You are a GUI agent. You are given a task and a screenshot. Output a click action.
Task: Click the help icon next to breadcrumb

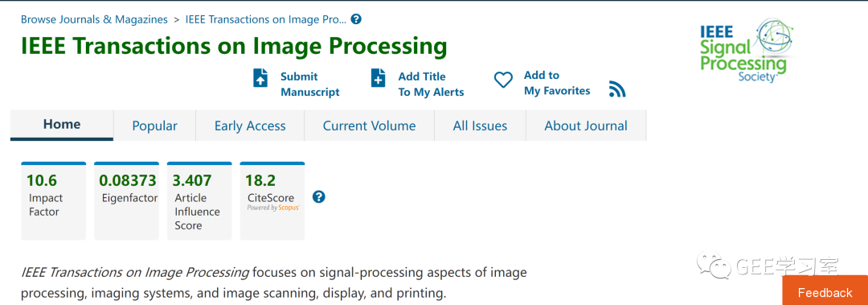(357, 19)
